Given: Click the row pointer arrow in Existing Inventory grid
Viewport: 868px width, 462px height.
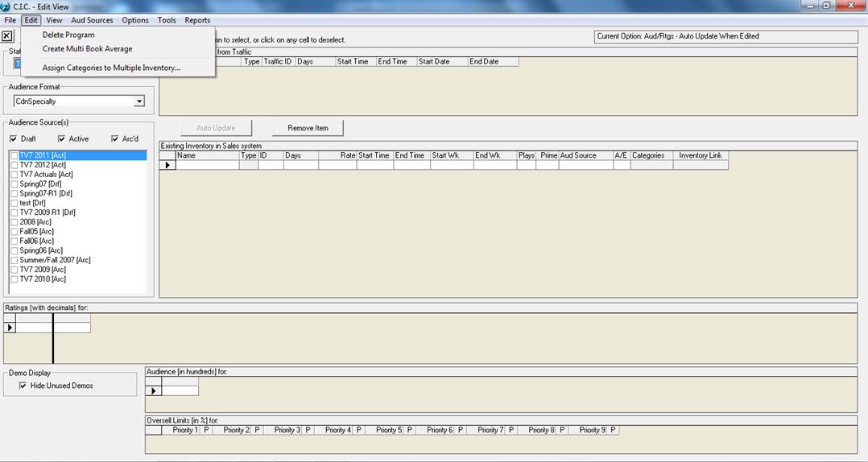Looking at the screenshot, I should (167, 165).
